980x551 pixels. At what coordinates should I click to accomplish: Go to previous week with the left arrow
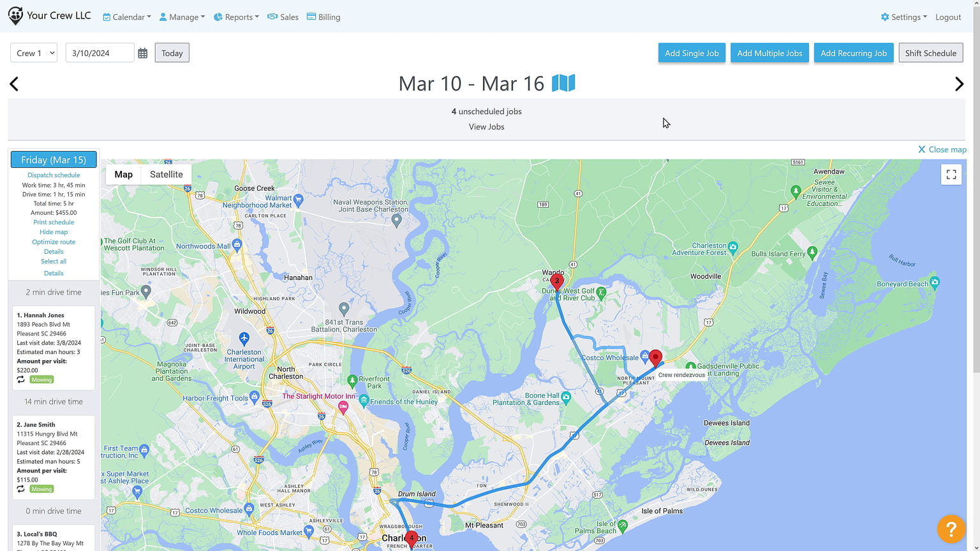[14, 84]
